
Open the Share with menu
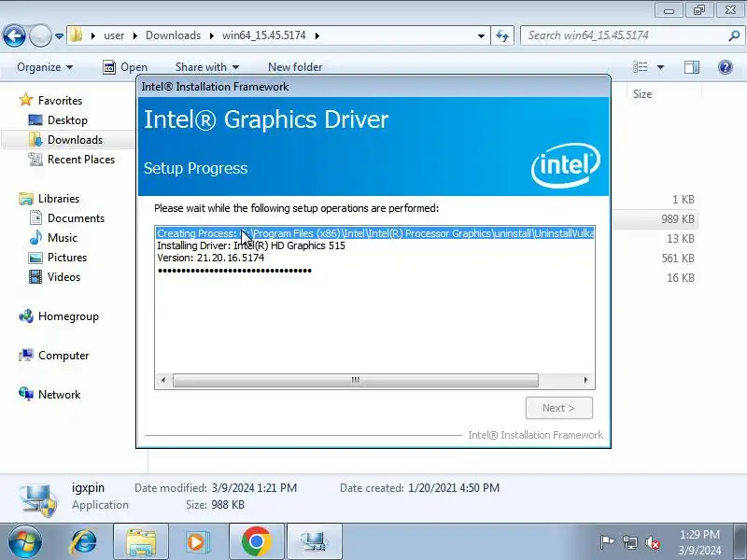coord(206,67)
